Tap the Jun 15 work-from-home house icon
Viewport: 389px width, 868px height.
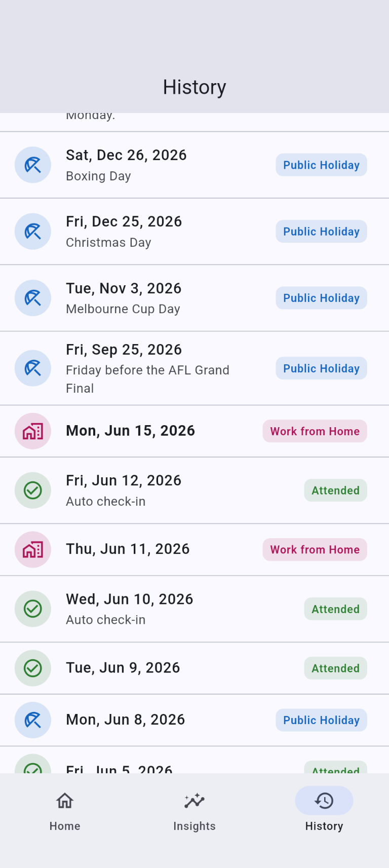[x=33, y=431]
